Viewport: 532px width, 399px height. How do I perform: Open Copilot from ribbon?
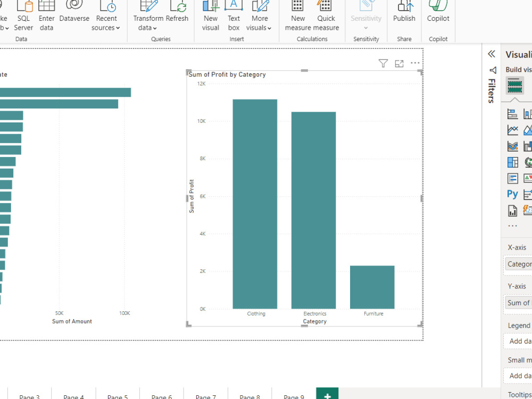click(x=438, y=12)
